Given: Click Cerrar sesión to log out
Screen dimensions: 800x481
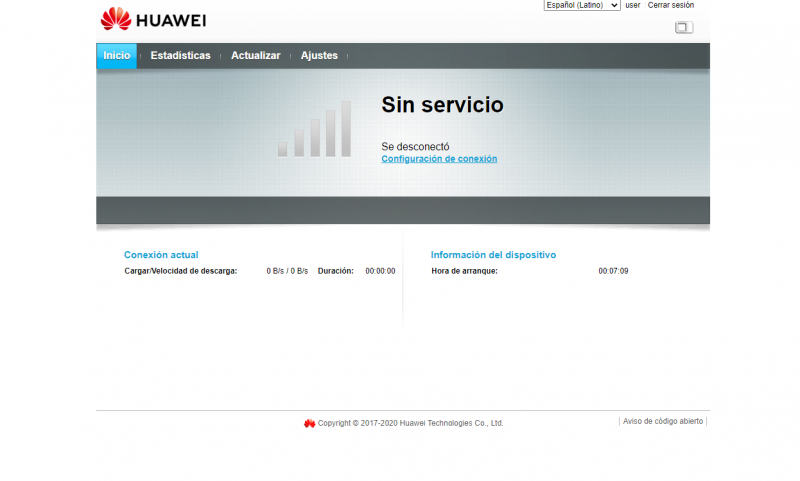Looking at the screenshot, I should [670, 5].
